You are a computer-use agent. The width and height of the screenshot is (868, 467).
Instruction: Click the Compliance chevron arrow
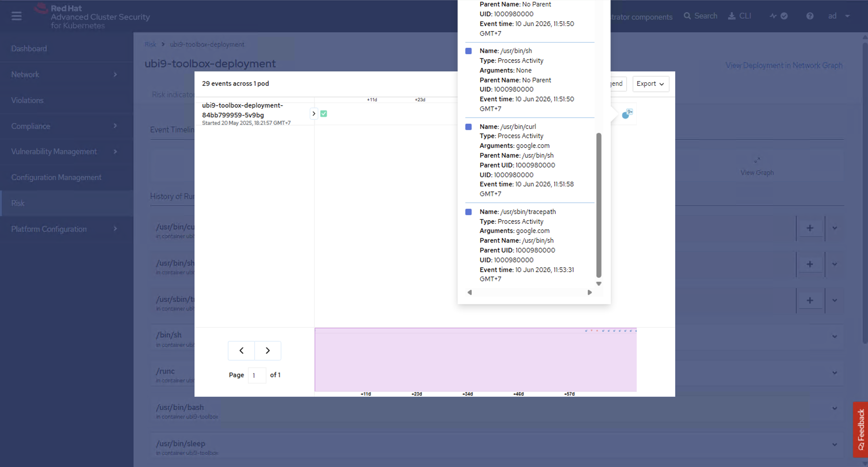pos(115,126)
